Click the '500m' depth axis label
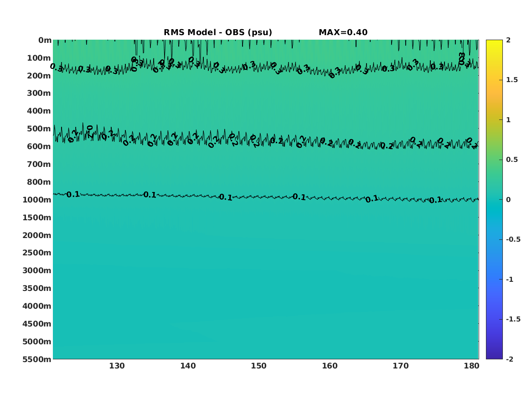The image size is (532, 399). (39, 129)
